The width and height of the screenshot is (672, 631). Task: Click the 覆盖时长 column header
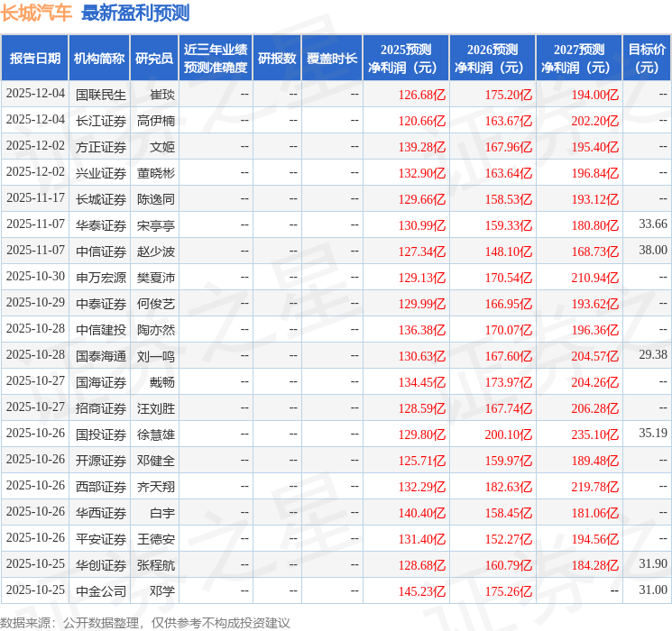tap(332, 59)
